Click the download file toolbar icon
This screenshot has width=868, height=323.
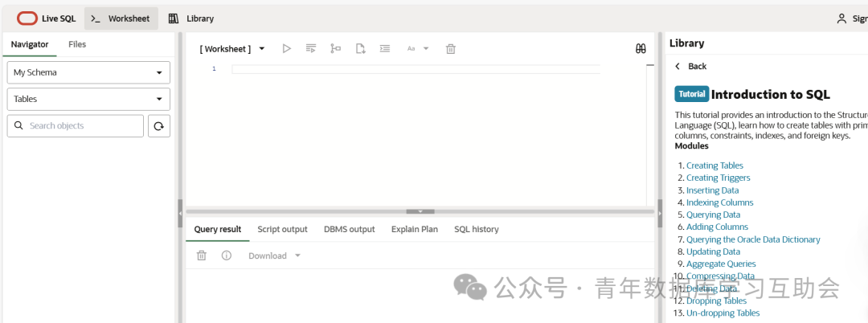click(360, 49)
